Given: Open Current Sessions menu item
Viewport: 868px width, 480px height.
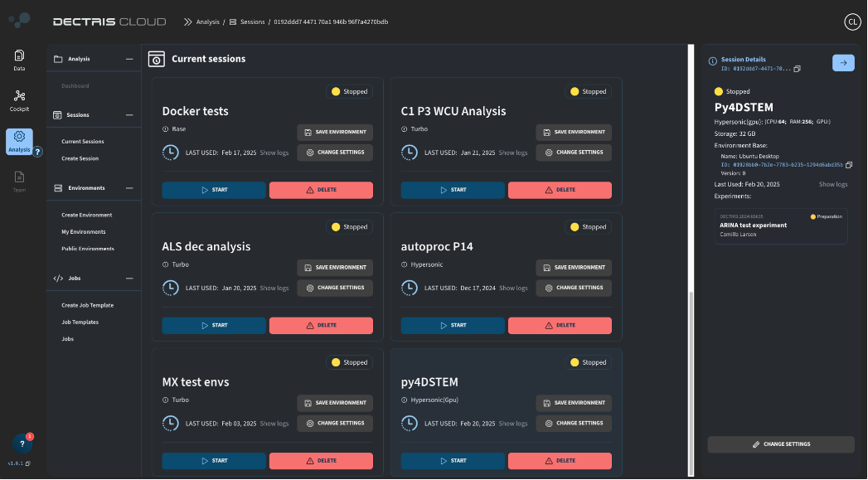Looking at the screenshot, I should pyautogui.click(x=82, y=142).
